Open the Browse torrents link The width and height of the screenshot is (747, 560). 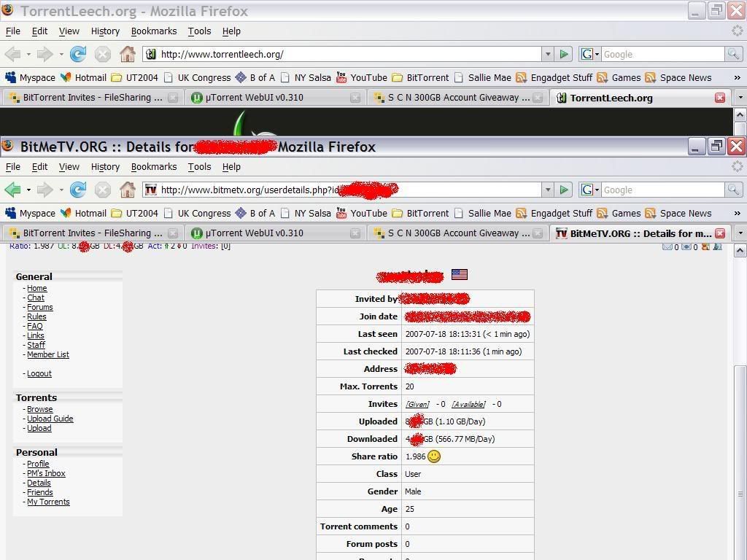point(40,409)
